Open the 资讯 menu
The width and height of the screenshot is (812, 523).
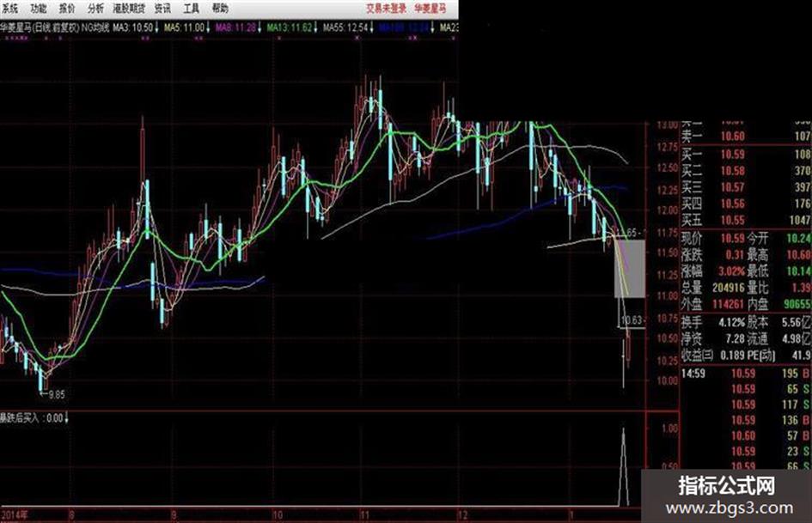[x=162, y=9]
